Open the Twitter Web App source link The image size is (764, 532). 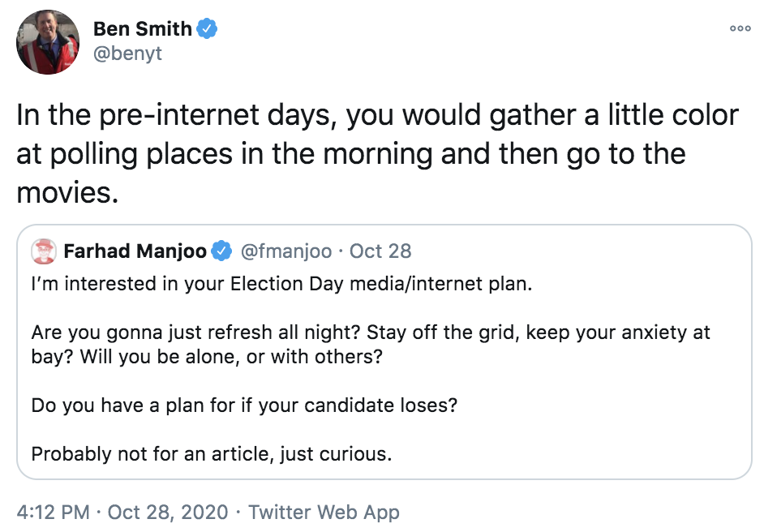324,513
